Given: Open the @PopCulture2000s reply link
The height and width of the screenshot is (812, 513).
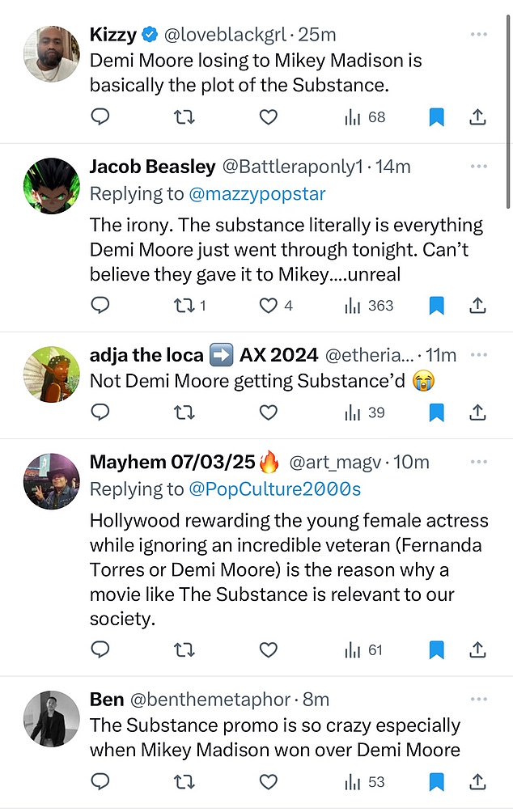Looking at the screenshot, I should 274,488.
